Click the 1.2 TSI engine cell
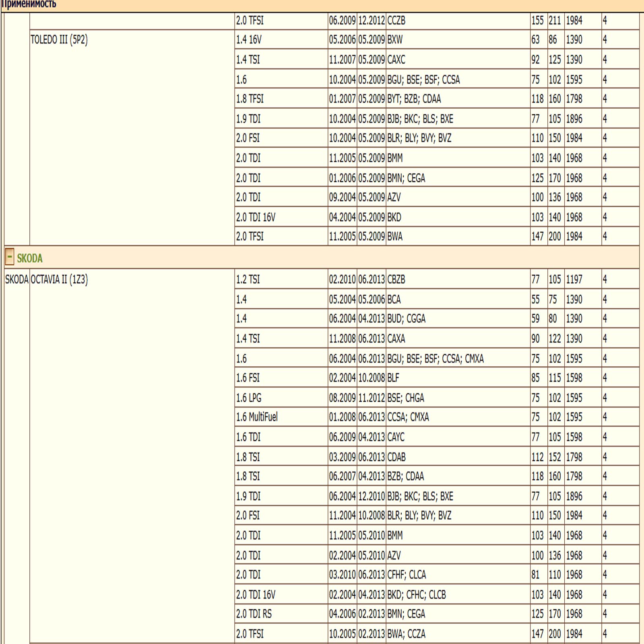The width and height of the screenshot is (644, 644). 248,279
